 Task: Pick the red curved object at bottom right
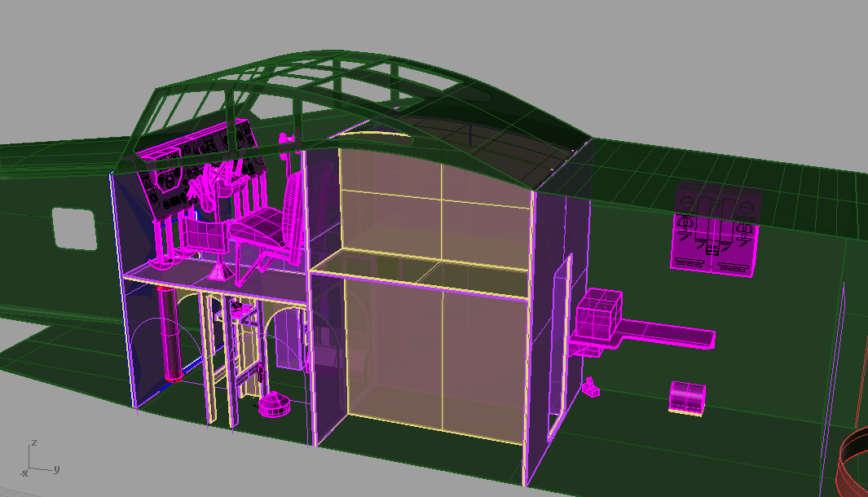coord(853,463)
